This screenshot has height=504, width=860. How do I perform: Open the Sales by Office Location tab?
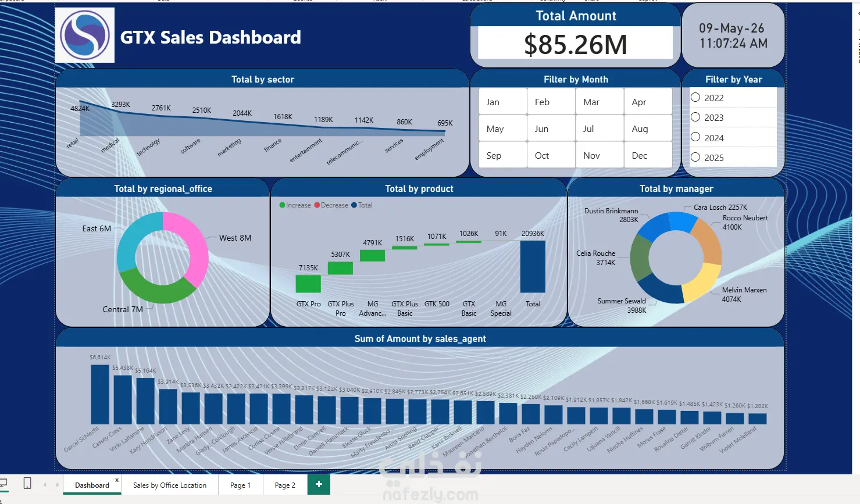point(170,485)
